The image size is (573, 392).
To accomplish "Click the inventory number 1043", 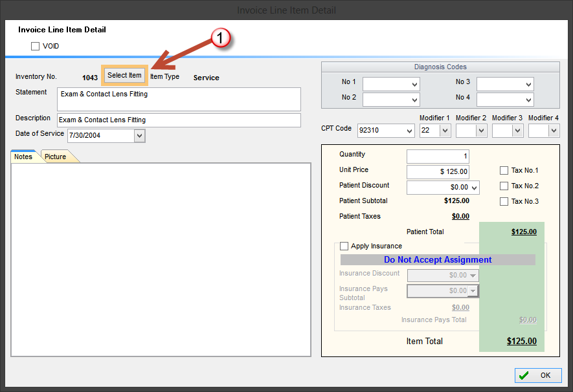I will point(90,78).
